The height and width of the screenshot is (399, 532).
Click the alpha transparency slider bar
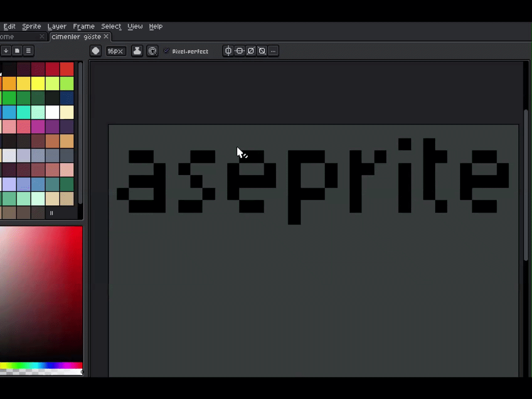point(41,372)
